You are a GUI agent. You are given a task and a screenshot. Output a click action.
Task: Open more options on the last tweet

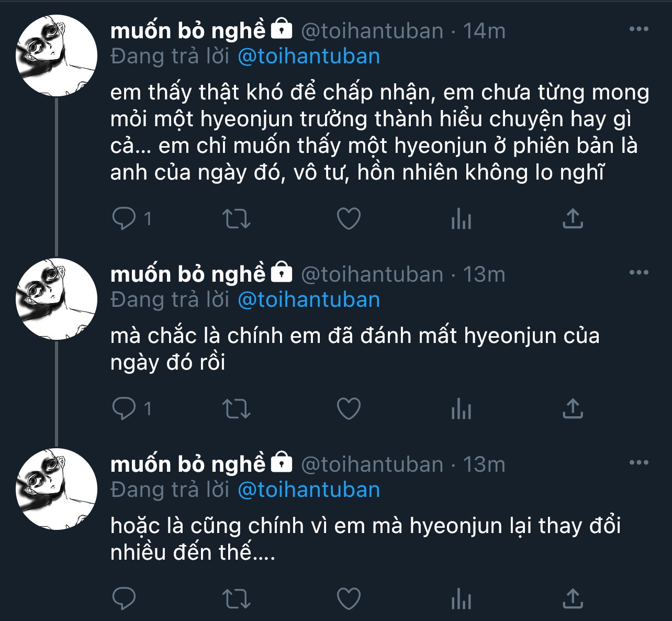639,462
